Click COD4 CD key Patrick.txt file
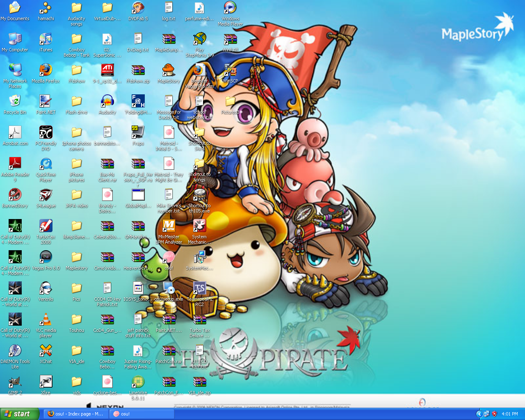The width and height of the screenshot is (525, 420). 107,288
